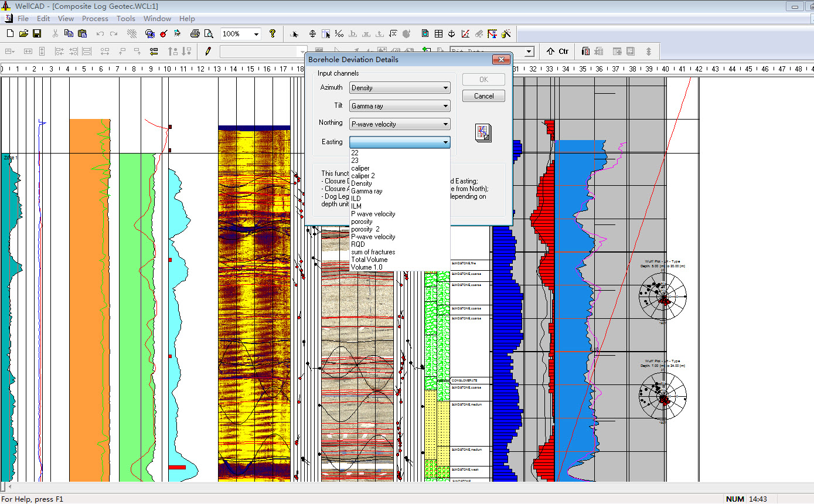This screenshot has width=814, height=504.
Task: Click the NUM indicator in the status bar
Action: tap(735, 499)
